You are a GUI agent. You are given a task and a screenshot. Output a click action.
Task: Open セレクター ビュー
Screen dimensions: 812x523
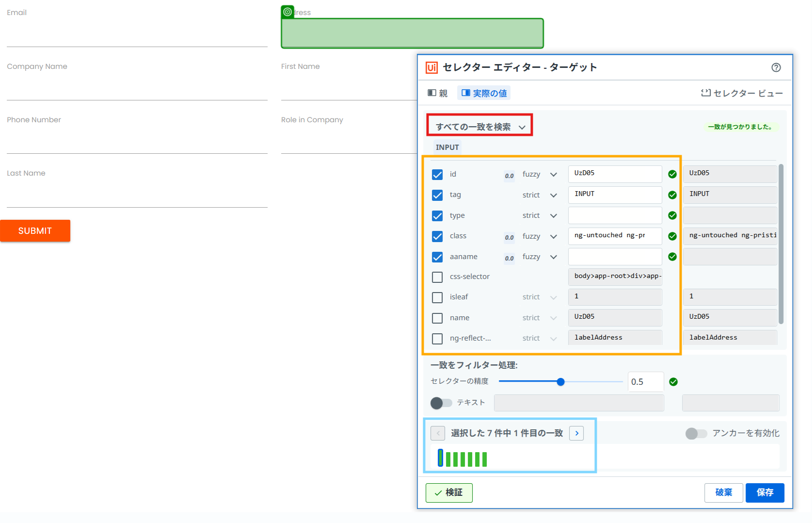coord(742,93)
